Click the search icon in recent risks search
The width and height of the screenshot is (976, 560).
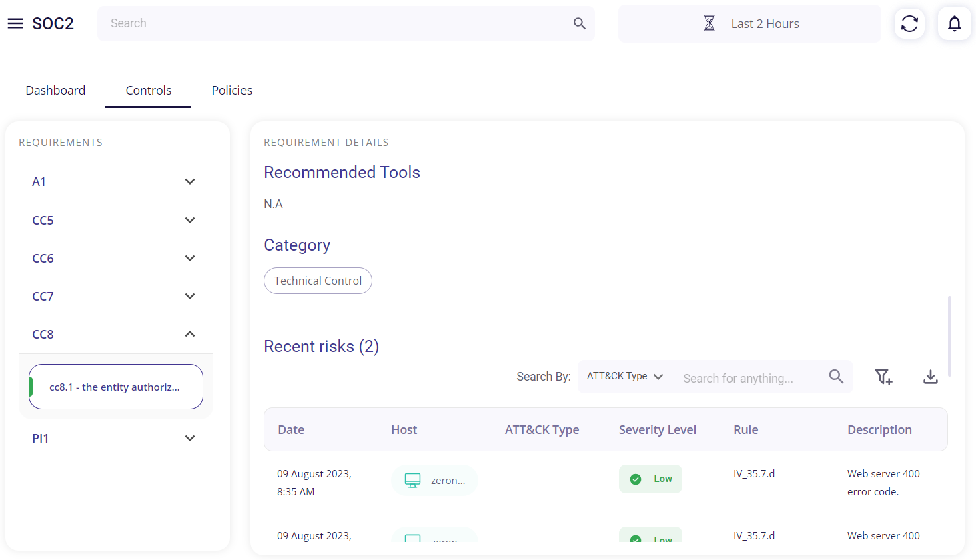[x=836, y=377]
